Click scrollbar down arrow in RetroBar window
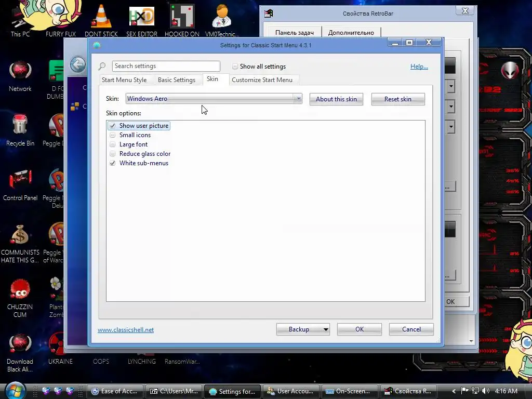This screenshot has height=399, width=532. [x=471, y=341]
